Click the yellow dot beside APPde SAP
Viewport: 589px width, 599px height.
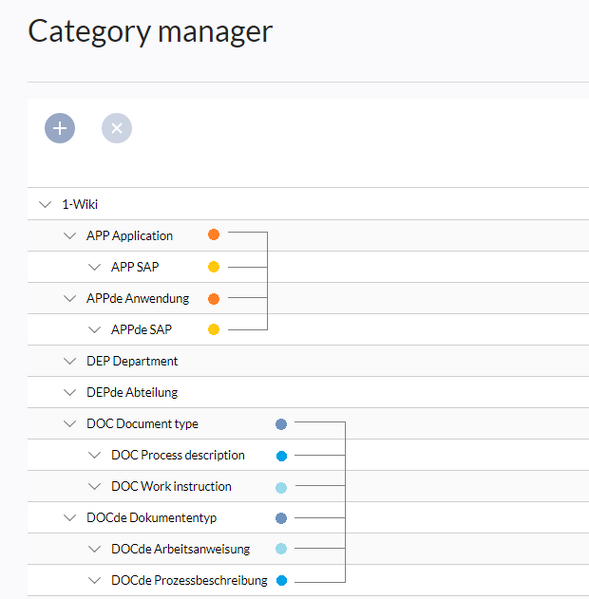[x=214, y=329]
